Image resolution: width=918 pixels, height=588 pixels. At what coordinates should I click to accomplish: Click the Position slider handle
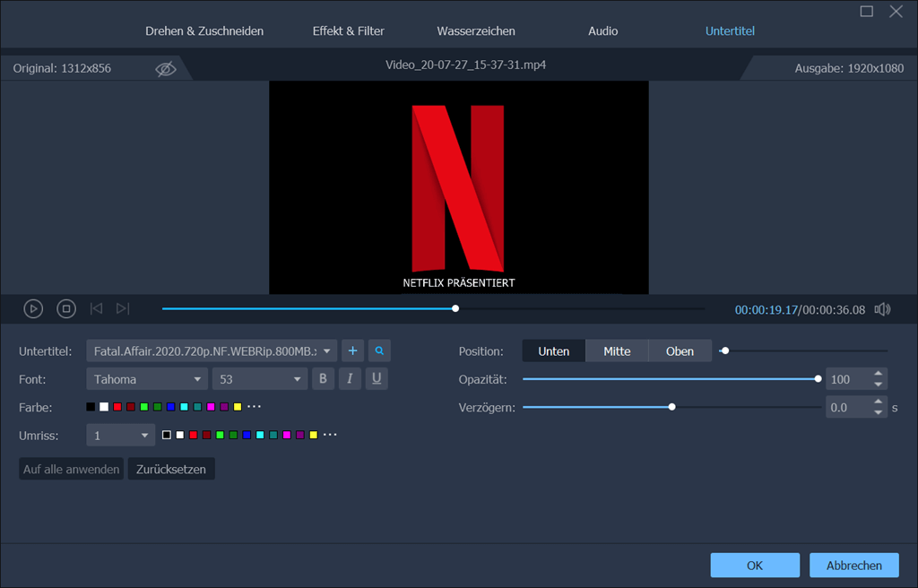click(x=725, y=350)
